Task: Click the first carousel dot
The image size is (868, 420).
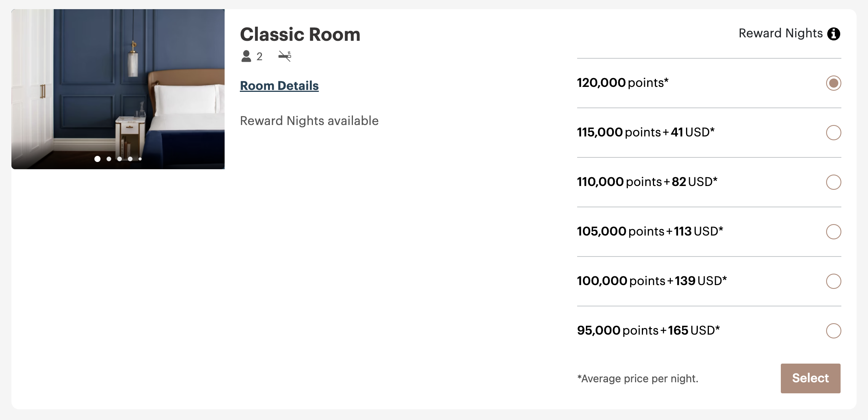Action: tap(97, 159)
